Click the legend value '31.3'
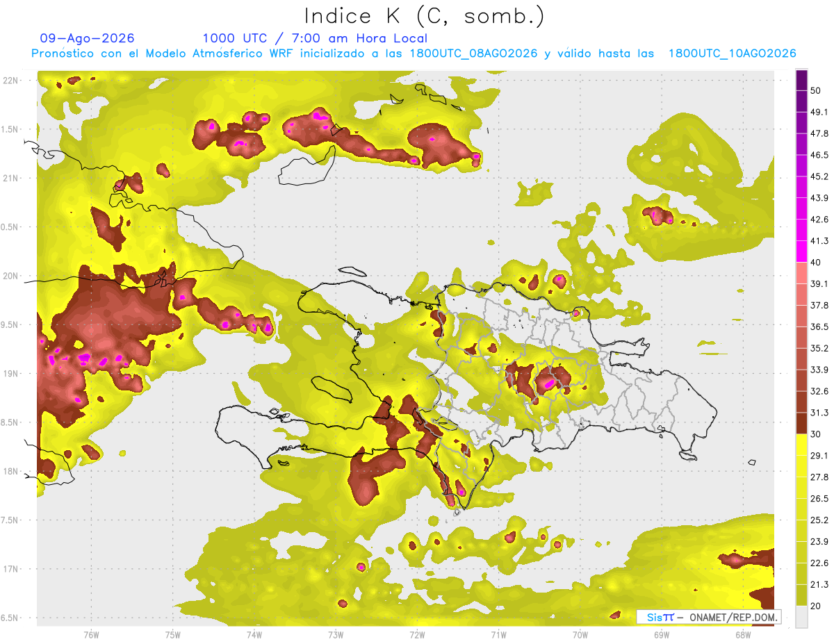The width and height of the screenshot is (834, 644). point(819,413)
